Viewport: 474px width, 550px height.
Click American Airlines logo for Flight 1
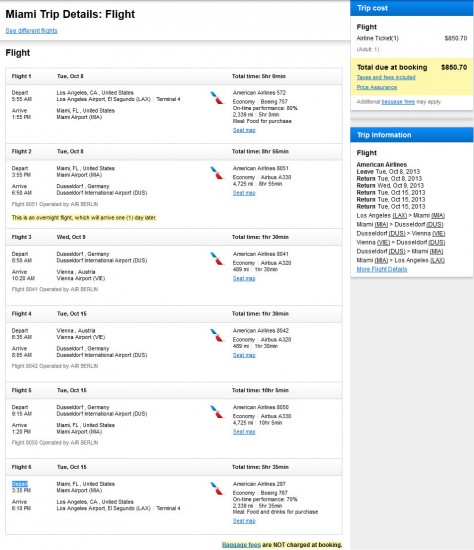pos(216,98)
